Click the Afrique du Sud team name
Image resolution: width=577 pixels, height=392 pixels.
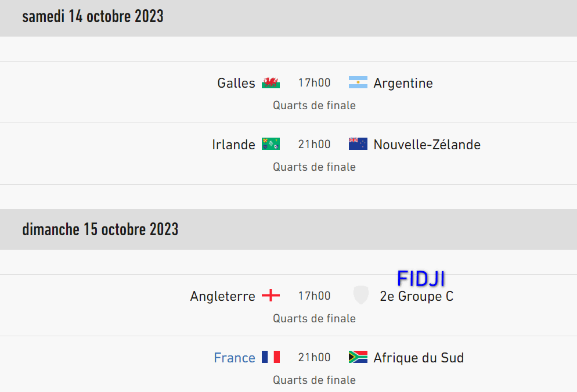click(419, 358)
